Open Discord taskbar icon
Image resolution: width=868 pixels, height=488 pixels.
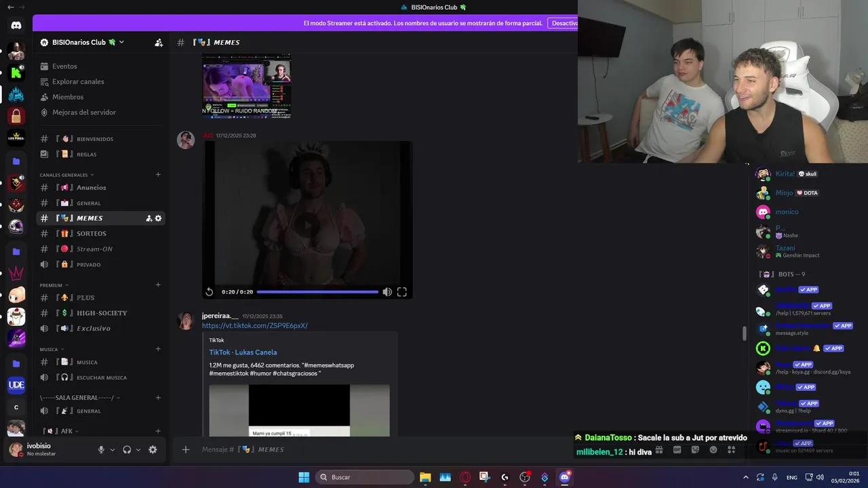[x=564, y=477]
